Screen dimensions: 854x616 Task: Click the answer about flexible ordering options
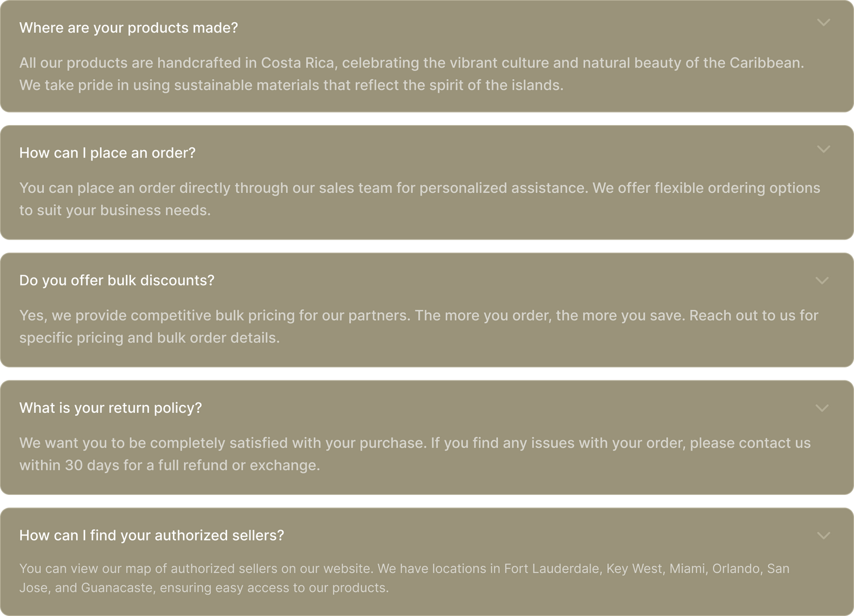tap(419, 199)
